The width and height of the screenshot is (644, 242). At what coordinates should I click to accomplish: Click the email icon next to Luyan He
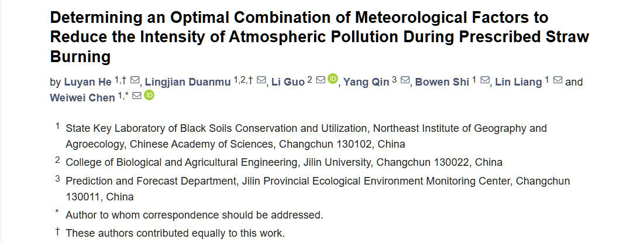pyautogui.click(x=135, y=80)
